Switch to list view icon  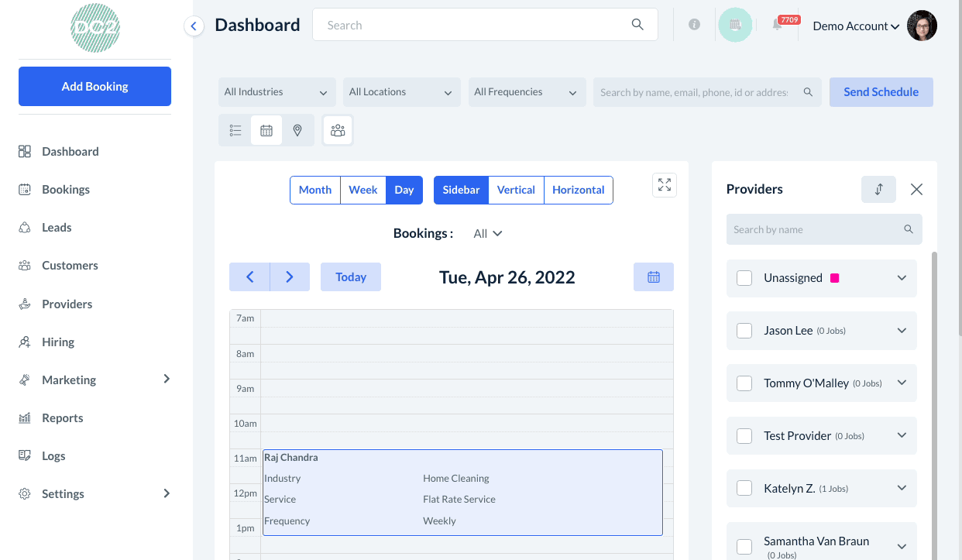235,131
